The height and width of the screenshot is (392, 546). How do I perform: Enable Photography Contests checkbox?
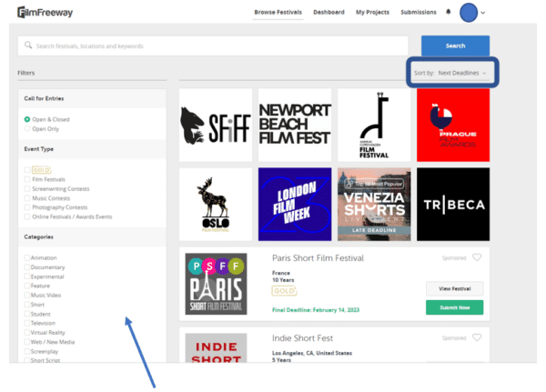pos(27,207)
